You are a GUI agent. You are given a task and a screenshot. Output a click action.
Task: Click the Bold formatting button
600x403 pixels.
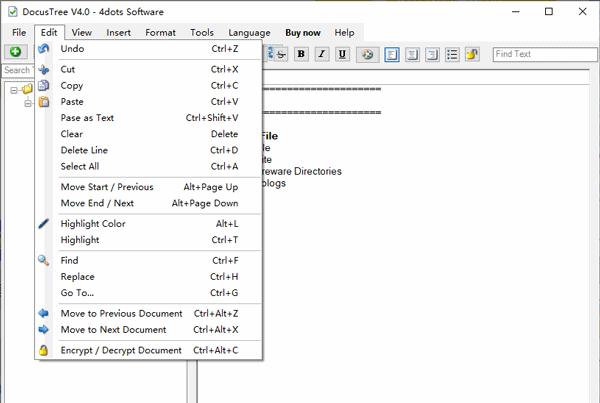click(x=301, y=53)
